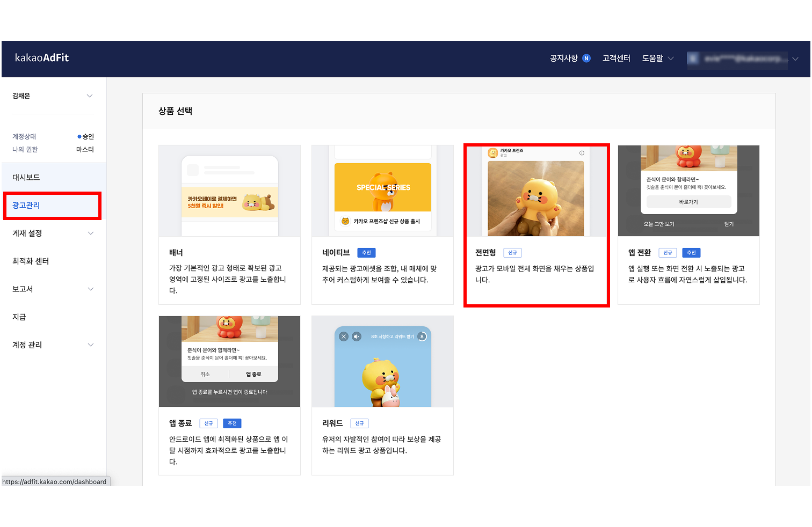Click the bold 앱 종료 button in preview

pyautogui.click(x=253, y=374)
